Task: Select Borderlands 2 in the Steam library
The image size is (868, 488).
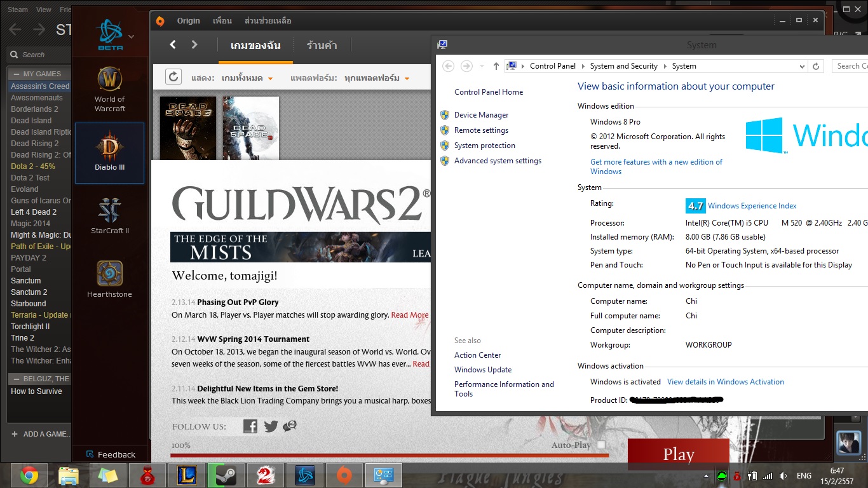Action: [34, 109]
